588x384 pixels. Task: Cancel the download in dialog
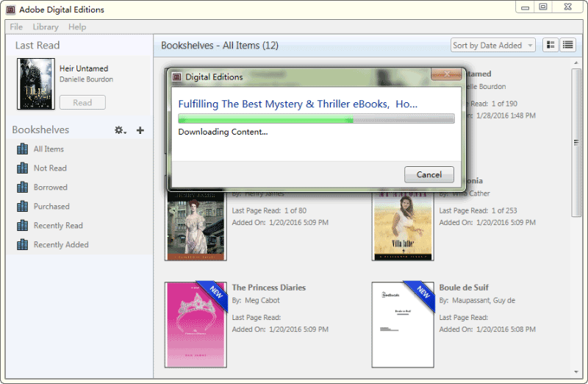click(429, 174)
